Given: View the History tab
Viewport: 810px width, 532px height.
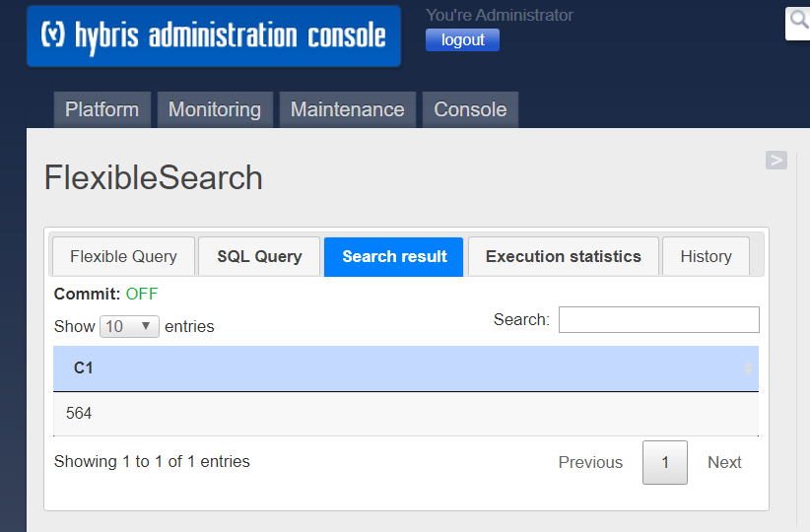Looking at the screenshot, I should [706, 256].
